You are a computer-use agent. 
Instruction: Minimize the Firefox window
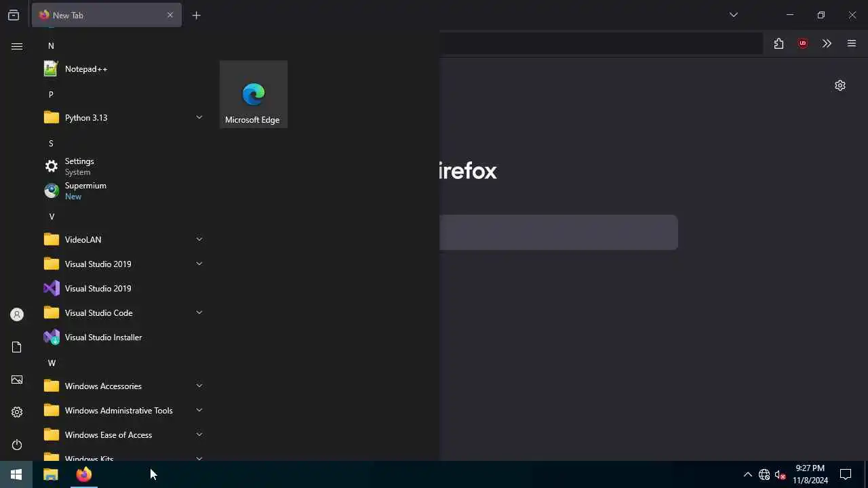click(x=790, y=15)
